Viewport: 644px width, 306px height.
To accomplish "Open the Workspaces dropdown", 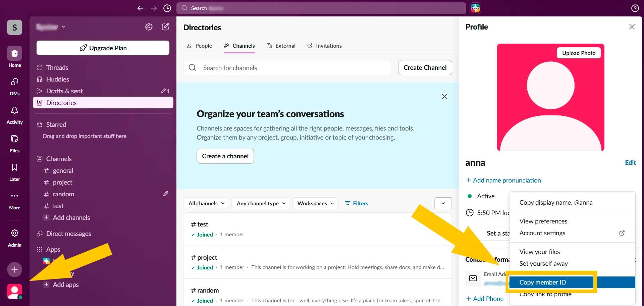I will (x=315, y=203).
